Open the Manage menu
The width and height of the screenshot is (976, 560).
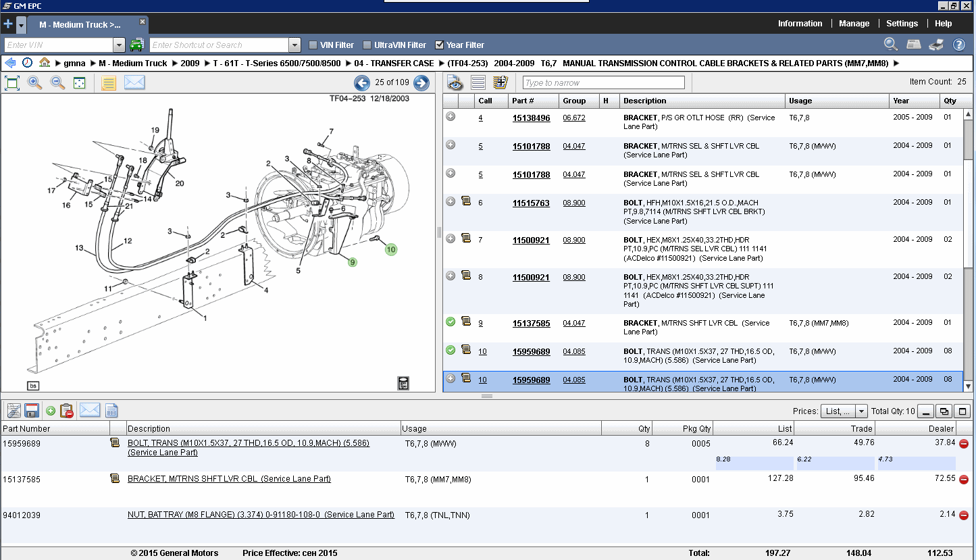854,24
